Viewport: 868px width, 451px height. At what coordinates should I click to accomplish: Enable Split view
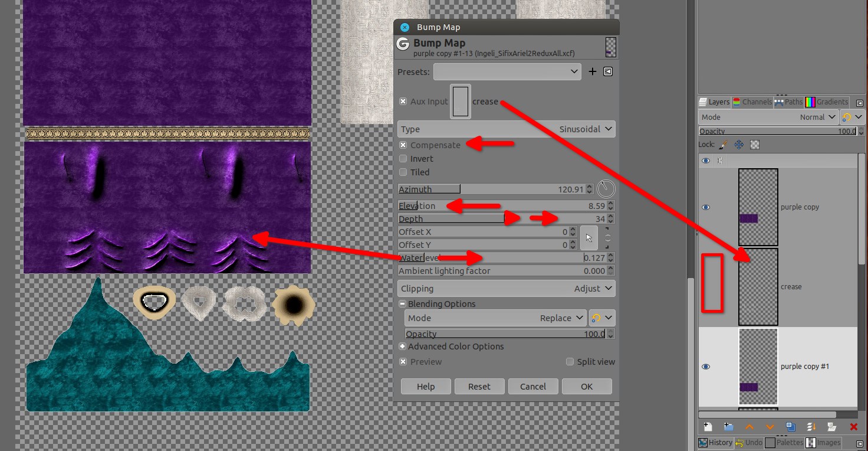click(570, 362)
